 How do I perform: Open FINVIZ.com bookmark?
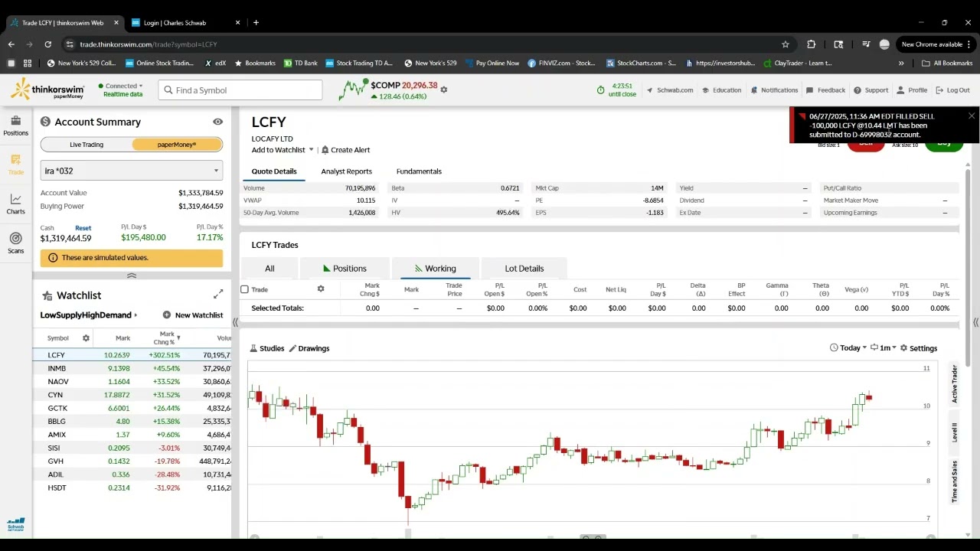click(561, 63)
